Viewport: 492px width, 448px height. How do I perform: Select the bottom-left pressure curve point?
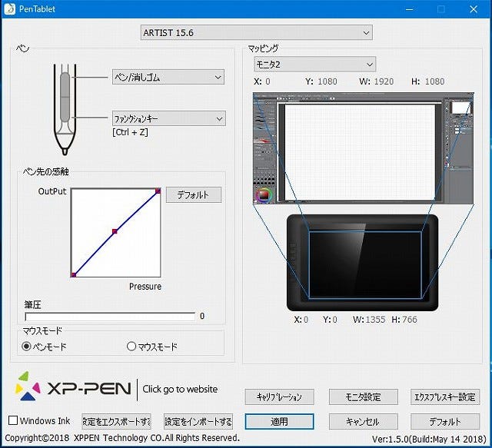coord(74,275)
